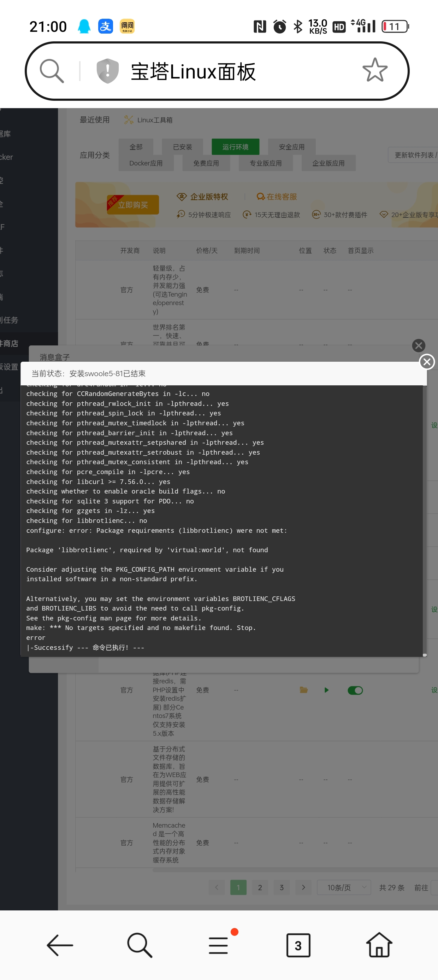Open the tab switcher showing 3
The width and height of the screenshot is (438, 980).
click(298, 945)
